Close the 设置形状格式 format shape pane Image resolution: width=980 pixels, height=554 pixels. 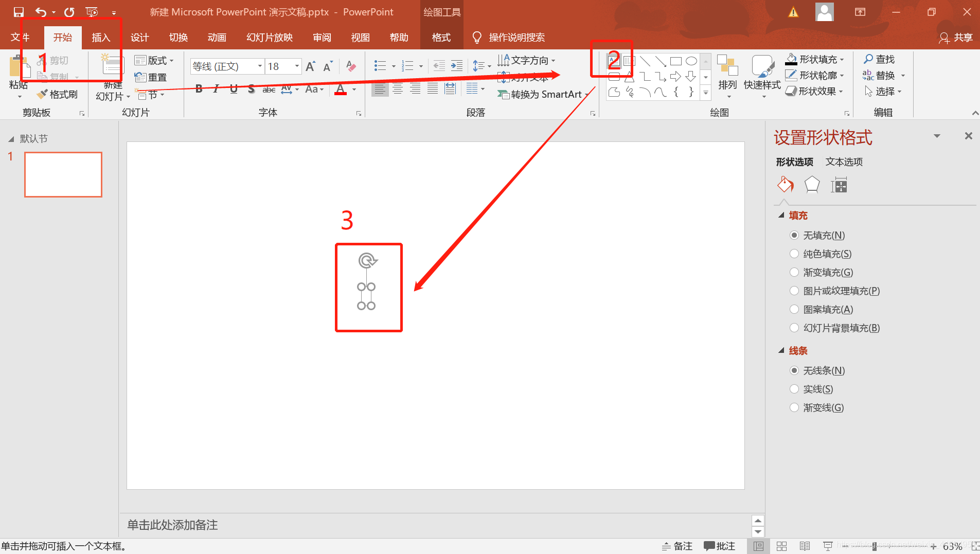coord(968,136)
